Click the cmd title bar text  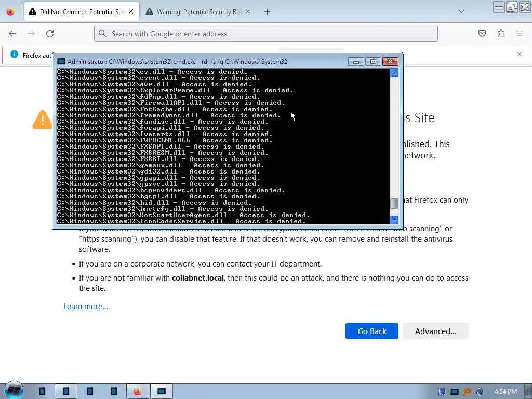point(177,62)
